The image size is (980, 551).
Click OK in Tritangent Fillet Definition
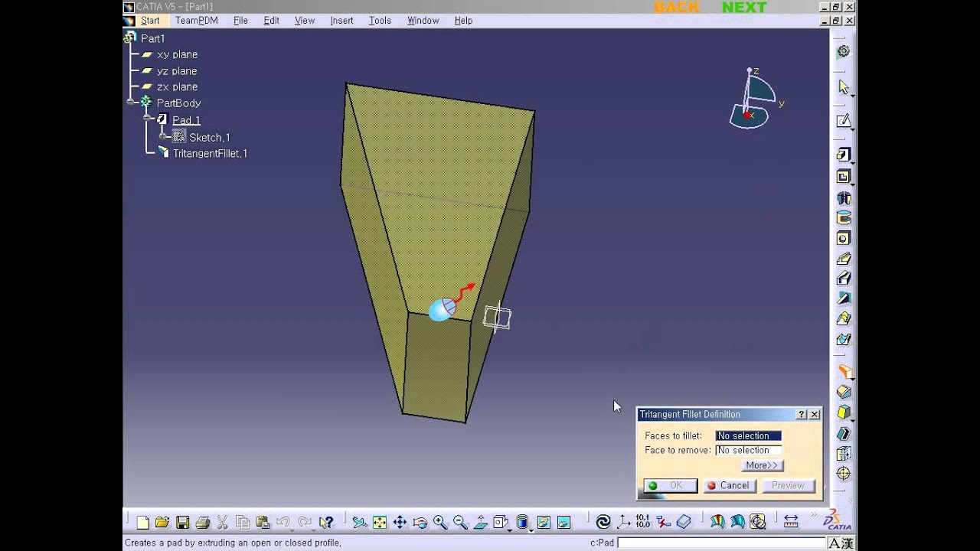[x=670, y=485]
